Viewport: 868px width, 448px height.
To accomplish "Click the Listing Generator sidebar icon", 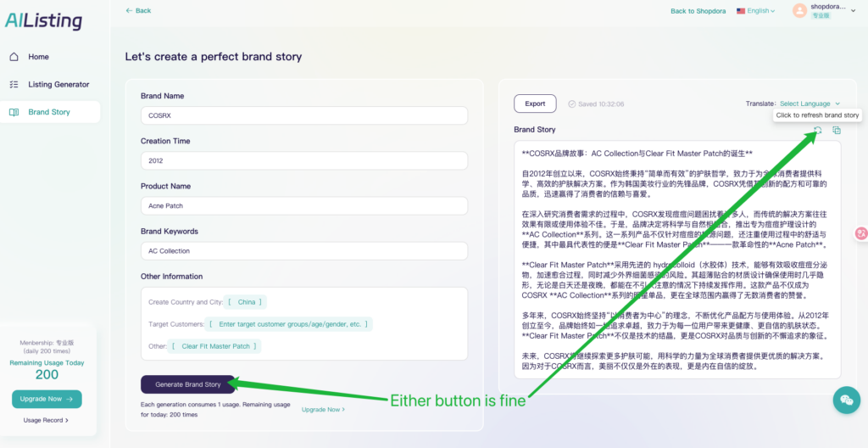I will click(14, 85).
